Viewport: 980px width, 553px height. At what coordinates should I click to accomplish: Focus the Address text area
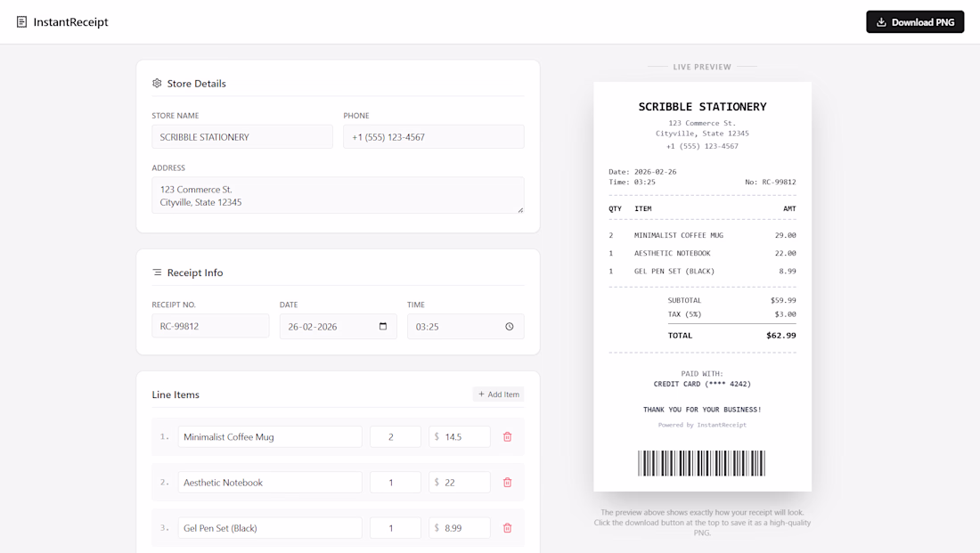(x=337, y=195)
